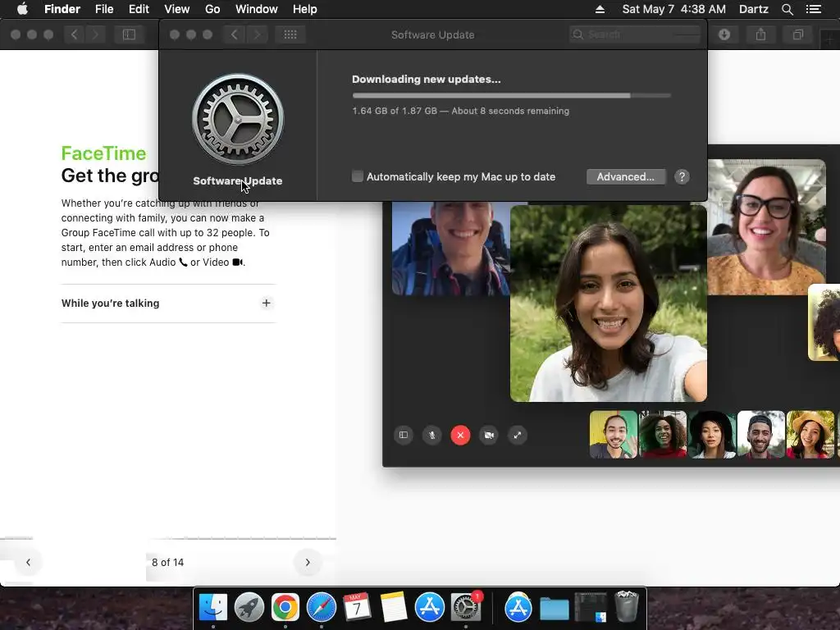Open the Advanced... options button
The height and width of the screenshot is (630, 840).
pyautogui.click(x=626, y=177)
